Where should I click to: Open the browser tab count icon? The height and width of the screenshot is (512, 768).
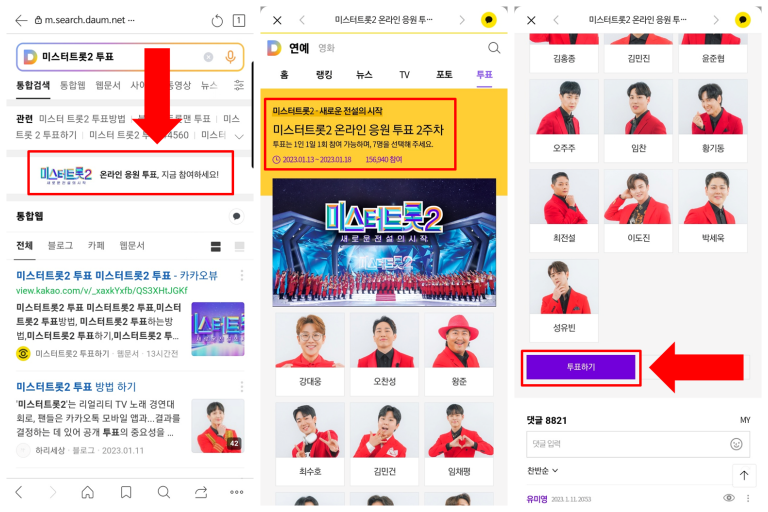239,20
